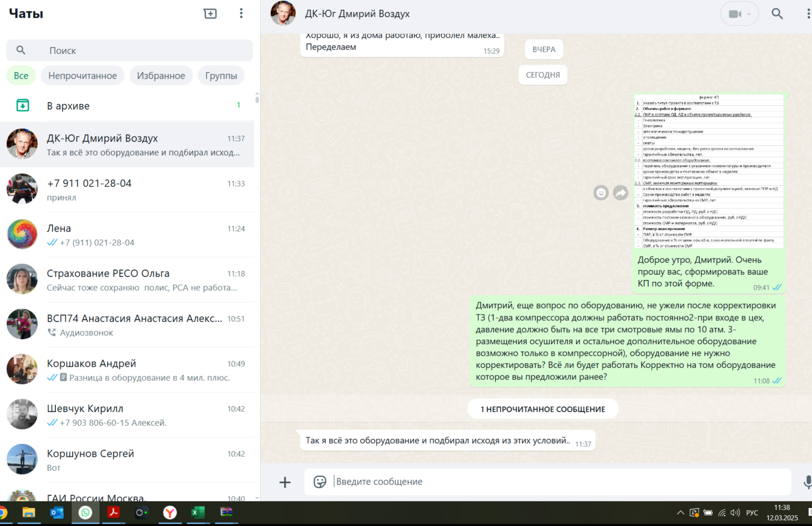Open Outlook from the taskbar
The height and width of the screenshot is (526, 812).
click(57, 513)
